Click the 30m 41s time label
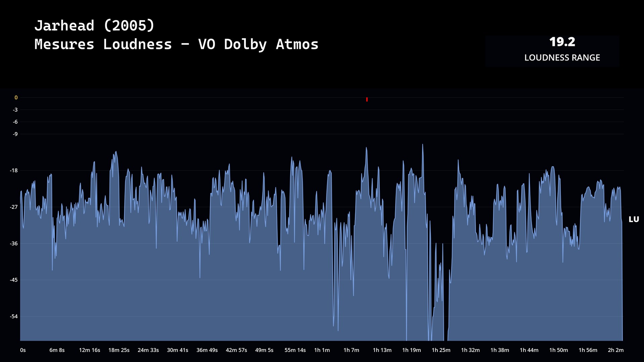The width and height of the screenshot is (644, 362). 177,350
